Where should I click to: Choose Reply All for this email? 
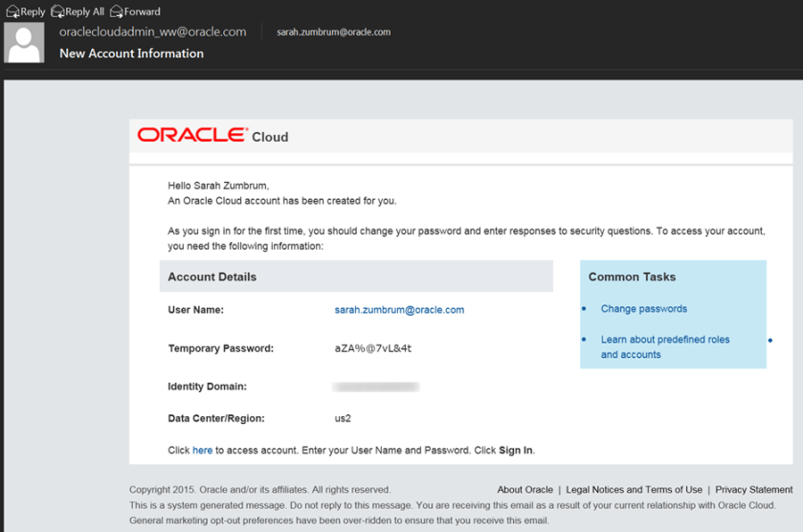78,11
